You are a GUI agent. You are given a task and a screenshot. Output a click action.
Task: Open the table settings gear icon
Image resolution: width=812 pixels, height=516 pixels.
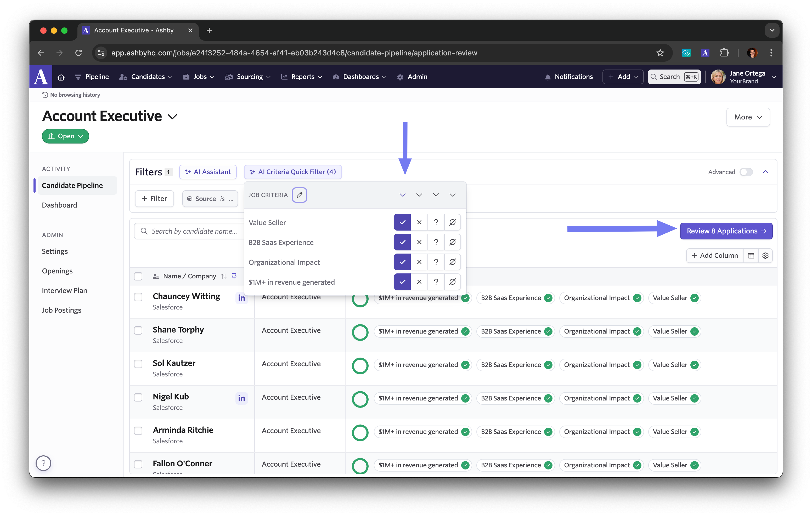pos(765,255)
